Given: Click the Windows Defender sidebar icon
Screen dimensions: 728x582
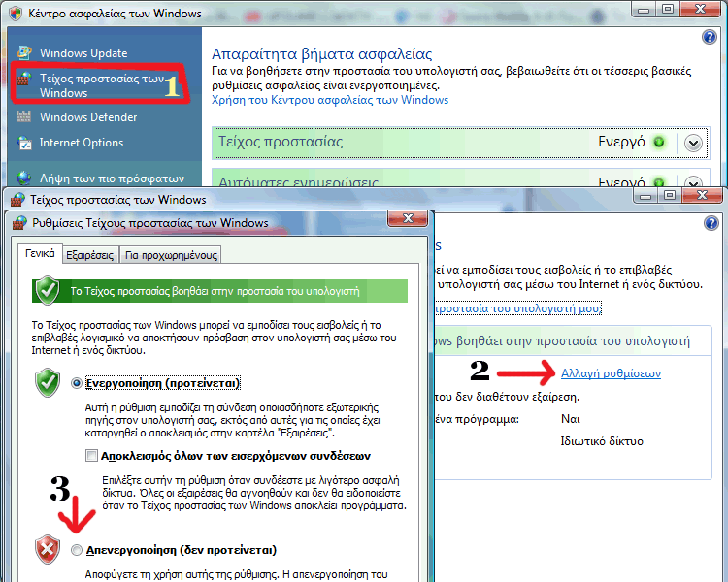Looking at the screenshot, I should coord(23,117).
